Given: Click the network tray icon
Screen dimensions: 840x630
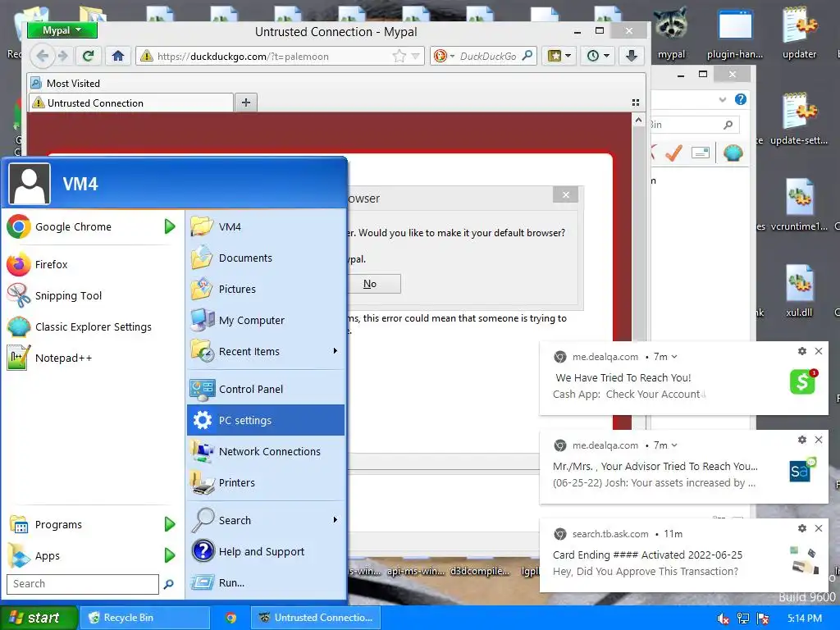Looking at the screenshot, I should click(x=742, y=619).
